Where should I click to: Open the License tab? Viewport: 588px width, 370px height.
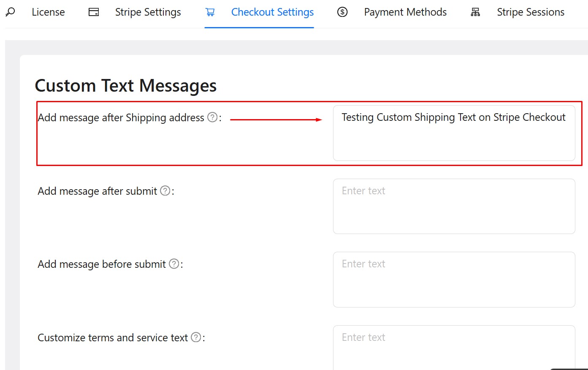coord(48,12)
